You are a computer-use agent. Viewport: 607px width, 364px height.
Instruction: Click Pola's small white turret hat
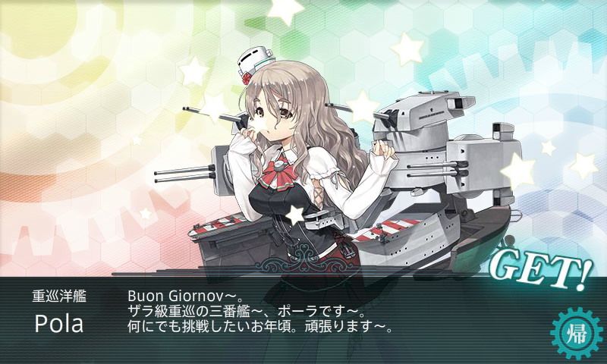pos(255,62)
